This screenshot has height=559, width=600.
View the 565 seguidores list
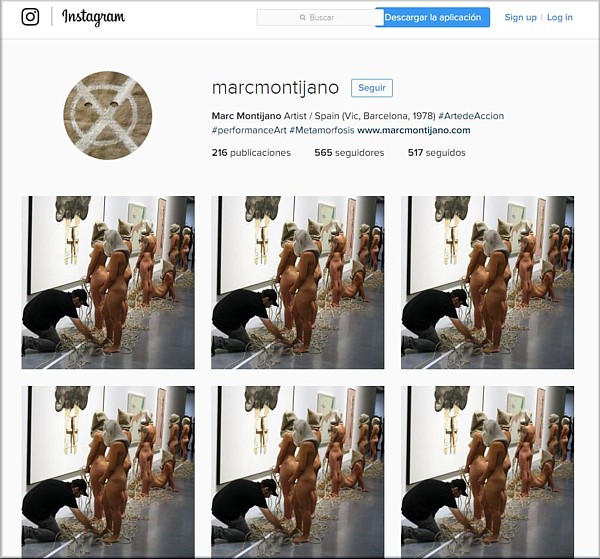click(x=349, y=153)
